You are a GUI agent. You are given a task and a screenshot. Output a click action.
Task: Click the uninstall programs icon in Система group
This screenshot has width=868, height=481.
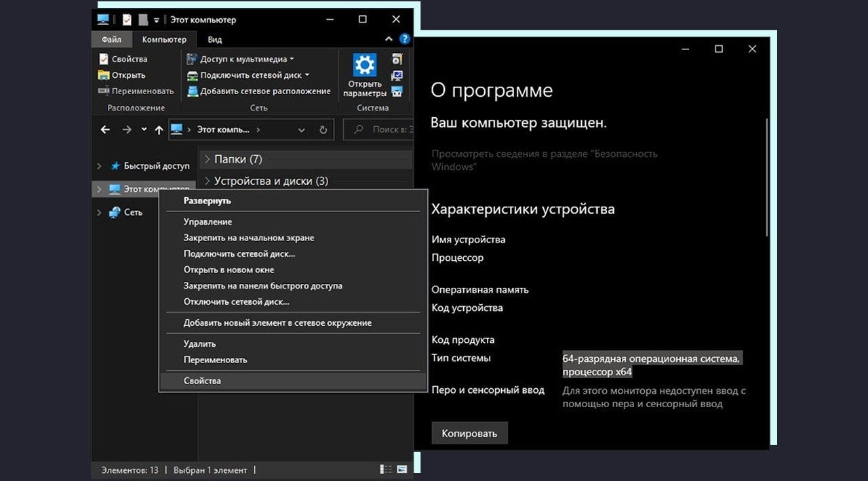click(397, 59)
